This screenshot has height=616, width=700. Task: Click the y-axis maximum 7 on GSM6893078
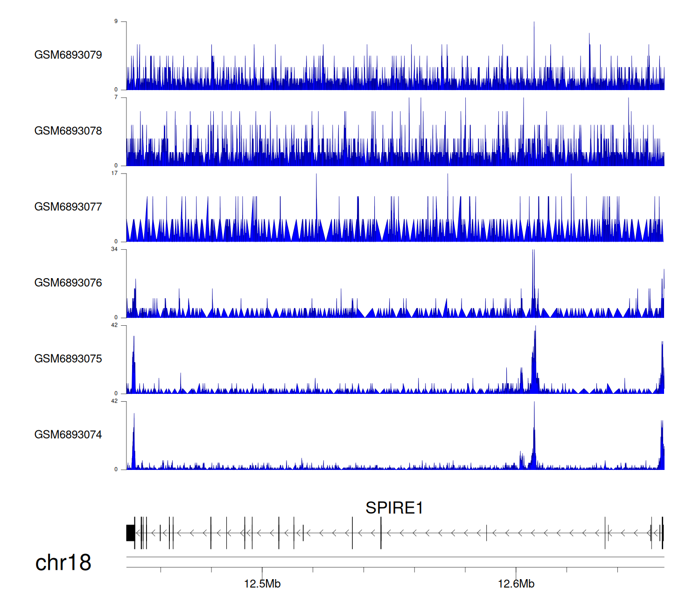(x=116, y=98)
